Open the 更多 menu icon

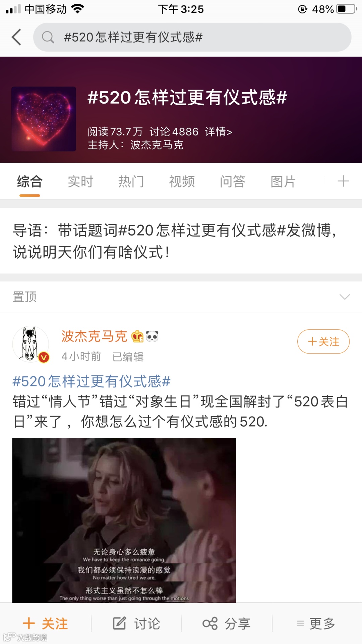click(x=300, y=623)
